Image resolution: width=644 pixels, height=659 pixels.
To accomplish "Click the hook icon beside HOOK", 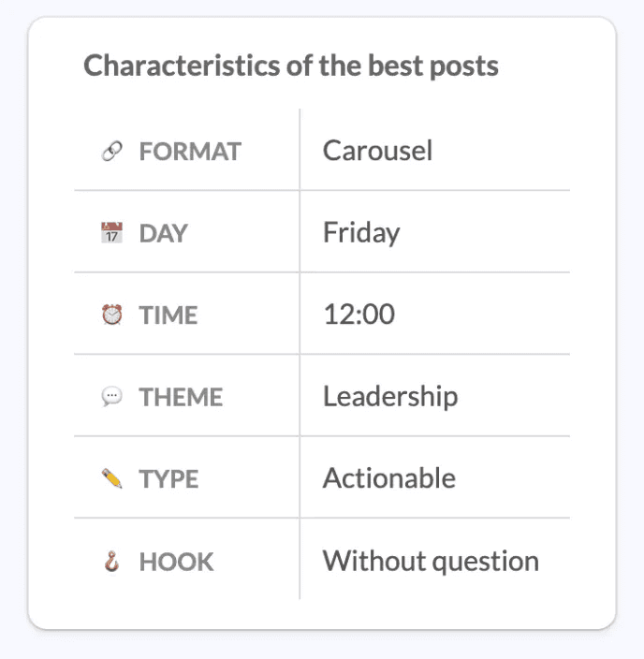I will pos(111,561).
